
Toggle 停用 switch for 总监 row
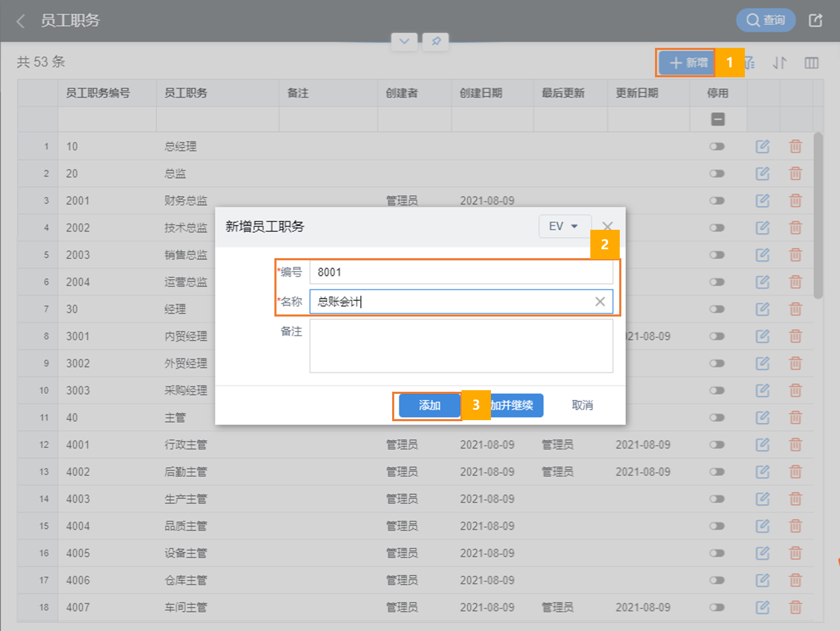(717, 174)
